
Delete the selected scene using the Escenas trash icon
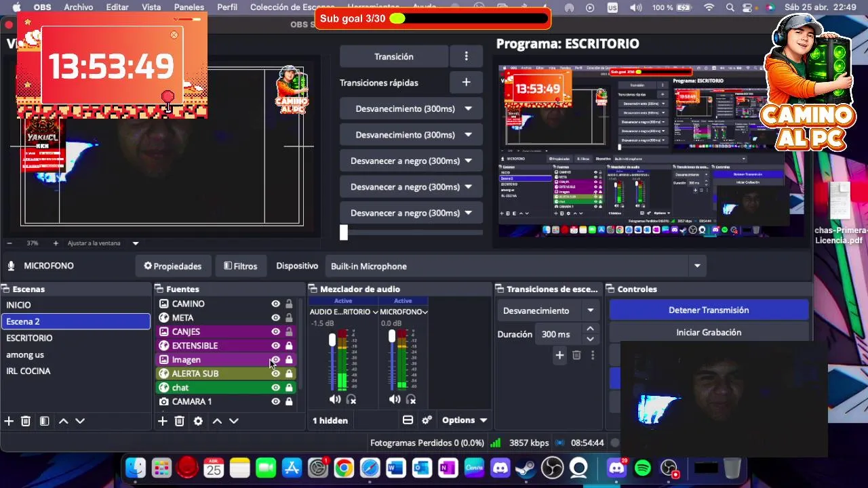coord(26,421)
